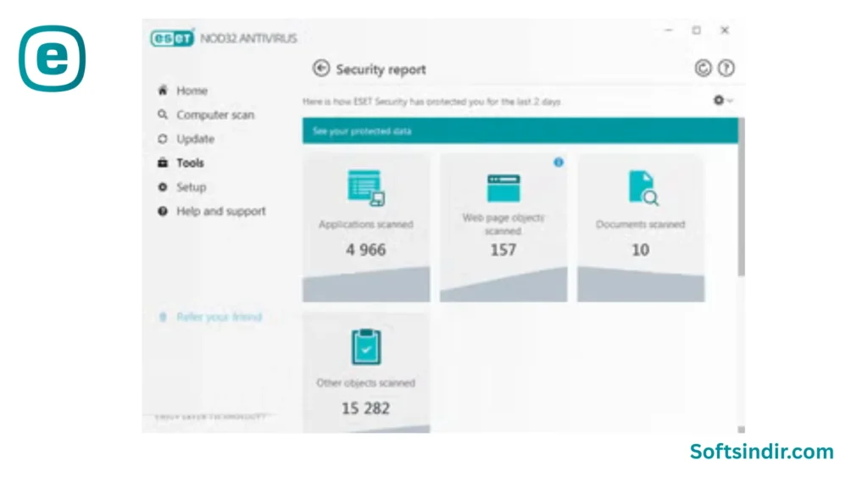Click the See your protected data banner
The width and height of the screenshot is (868, 488).
pyautogui.click(x=519, y=131)
